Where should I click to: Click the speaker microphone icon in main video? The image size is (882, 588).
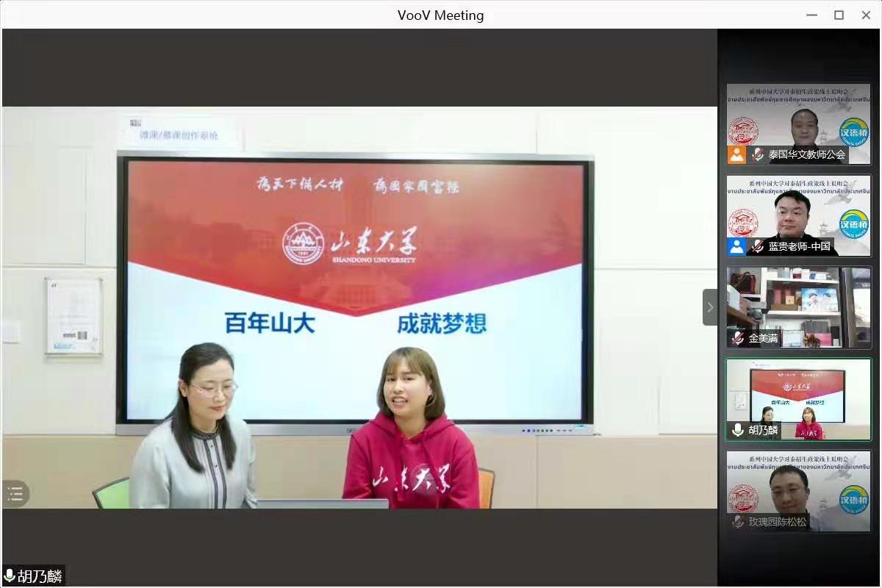(10, 576)
